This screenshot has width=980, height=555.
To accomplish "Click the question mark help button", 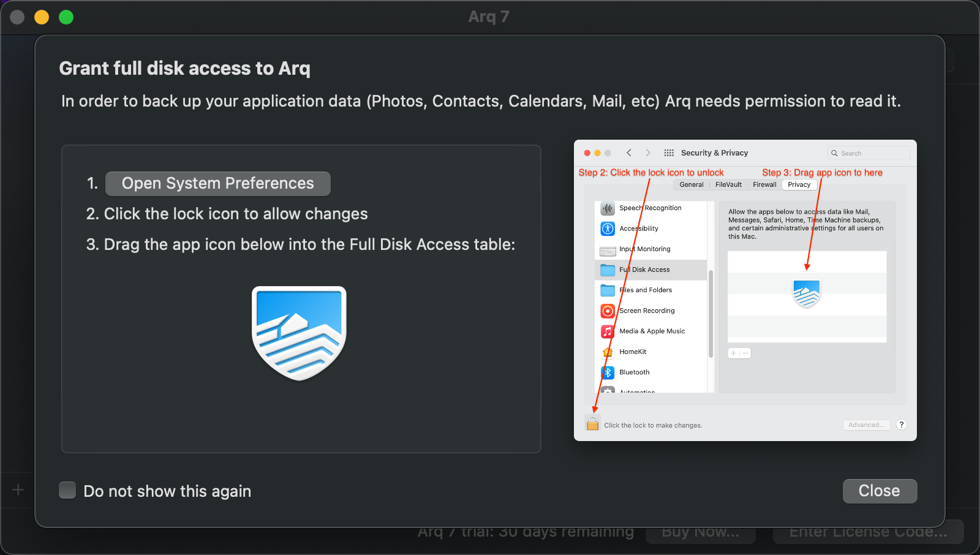I will tap(901, 425).
